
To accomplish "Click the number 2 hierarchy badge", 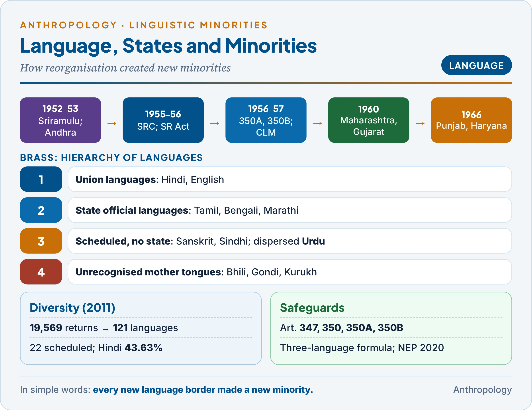I will point(41,210).
